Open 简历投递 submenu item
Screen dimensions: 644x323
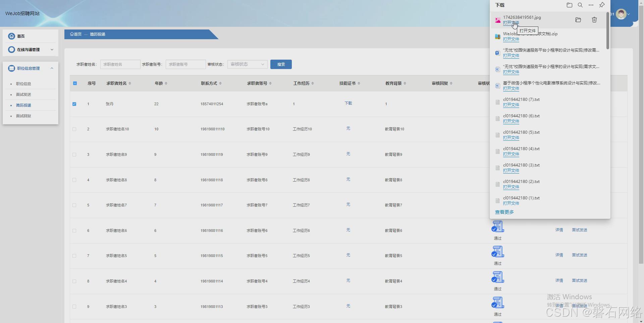23,105
